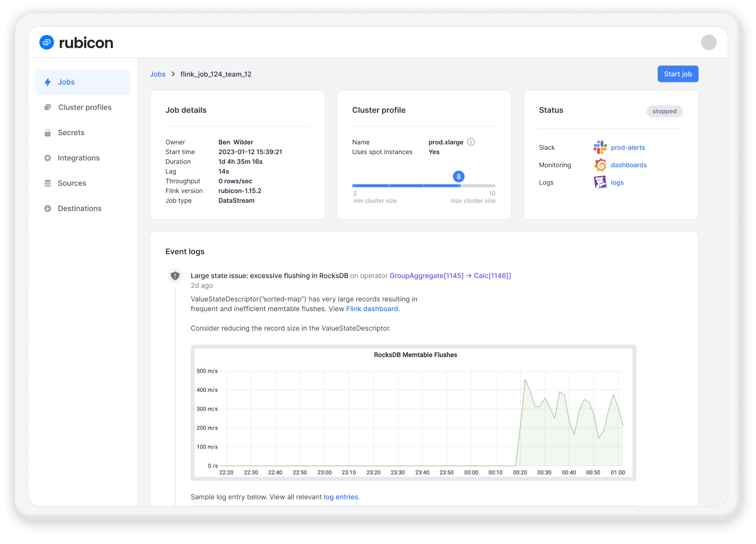Click the Lag value 14s

pyautogui.click(x=223, y=172)
